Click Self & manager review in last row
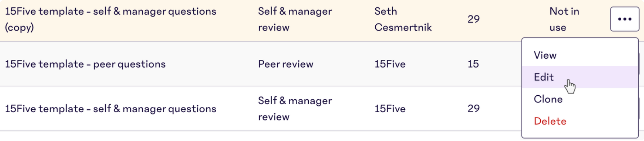Image resolution: width=644 pixels, height=141 pixels. point(295,109)
